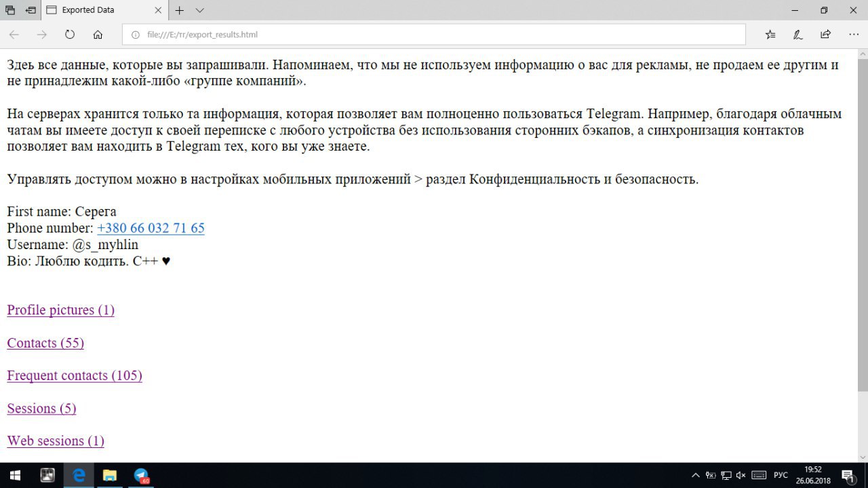This screenshot has height=488, width=868.
Task: Click the Add notes pen icon
Action: (x=798, y=34)
